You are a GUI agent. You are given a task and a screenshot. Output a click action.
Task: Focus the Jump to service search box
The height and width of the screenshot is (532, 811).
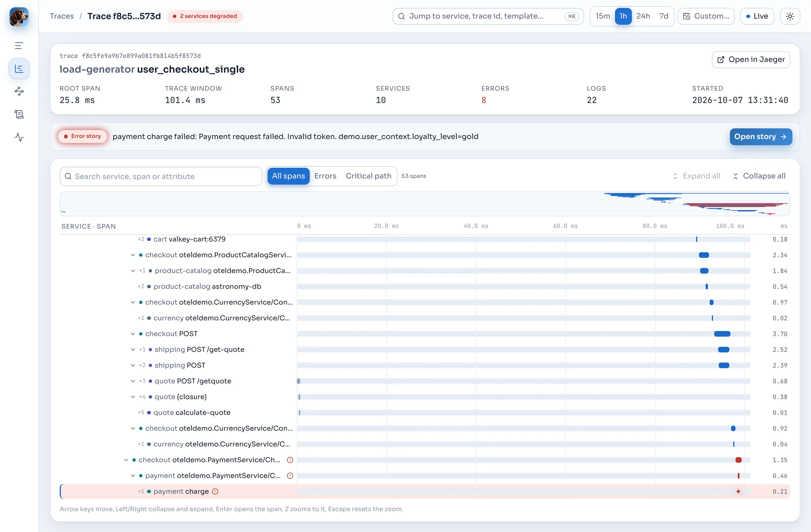pos(488,16)
